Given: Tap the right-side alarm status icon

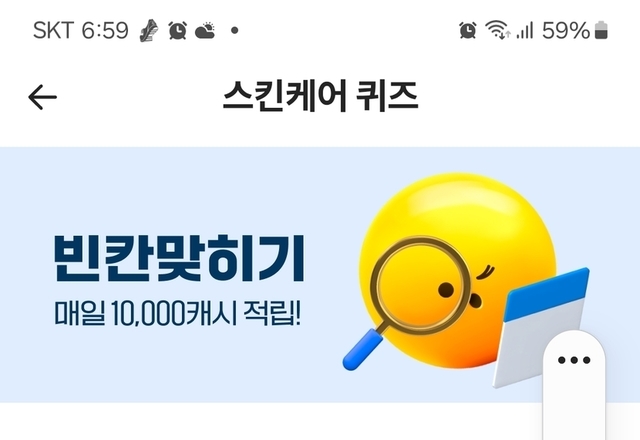Looking at the screenshot, I should click(x=468, y=31).
